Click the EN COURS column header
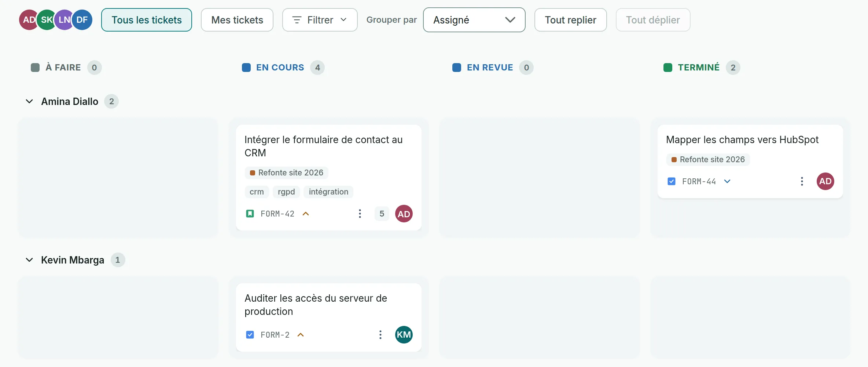 [x=280, y=68]
